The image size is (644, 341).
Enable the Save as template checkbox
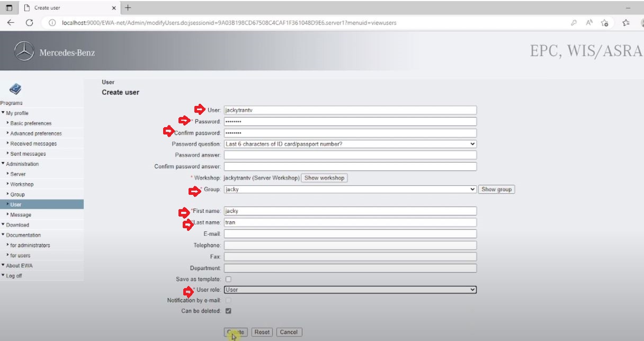[x=228, y=279]
